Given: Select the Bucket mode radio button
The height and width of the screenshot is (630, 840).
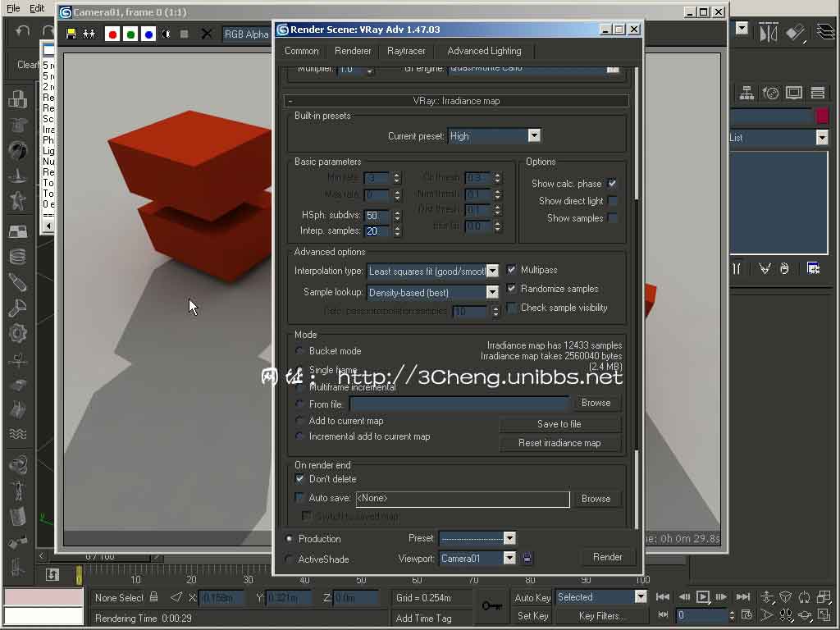Looking at the screenshot, I should tap(299, 351).
